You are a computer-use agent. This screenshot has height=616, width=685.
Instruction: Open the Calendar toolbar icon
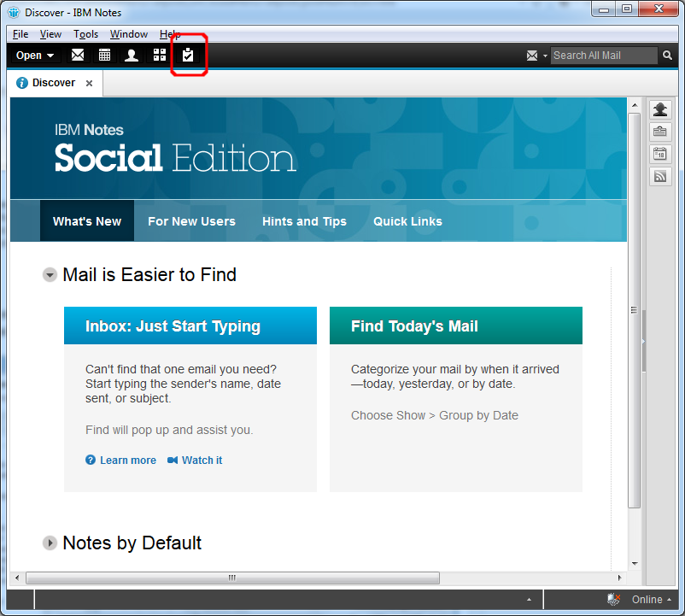[104, 56]
